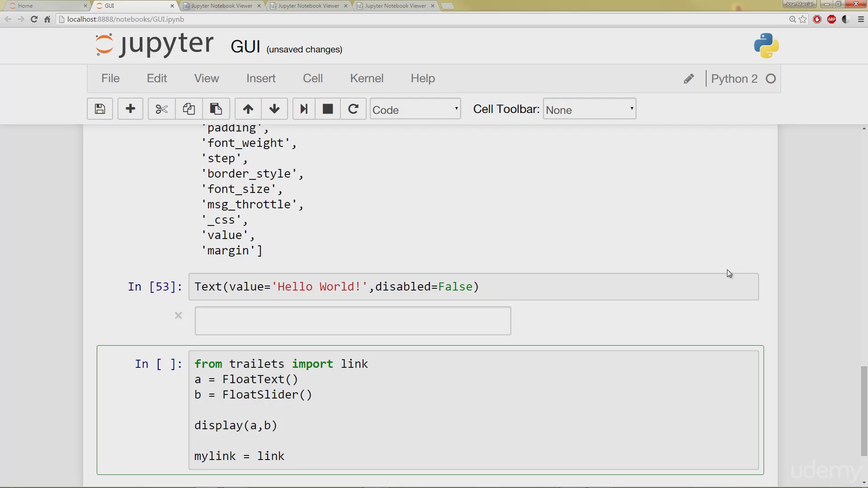Run the cell with the run icon
This screenshot has width=868, height=488.
click(304, 109)
